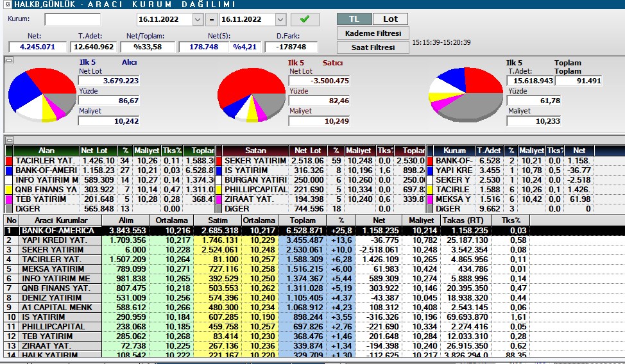Collapse the pie chart panel via corner box
Screen dimensions: 625x364
[9, 60]
